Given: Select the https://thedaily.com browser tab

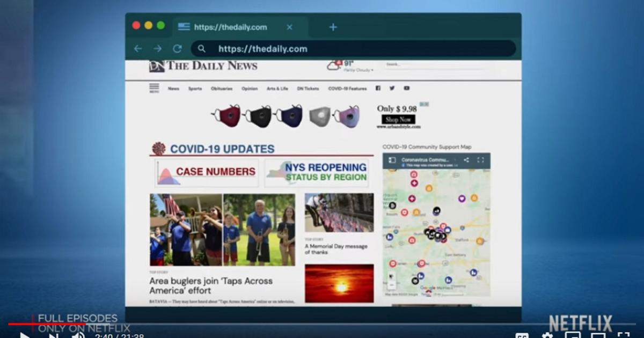Looking at the screenshot, I should coord(240,27).
